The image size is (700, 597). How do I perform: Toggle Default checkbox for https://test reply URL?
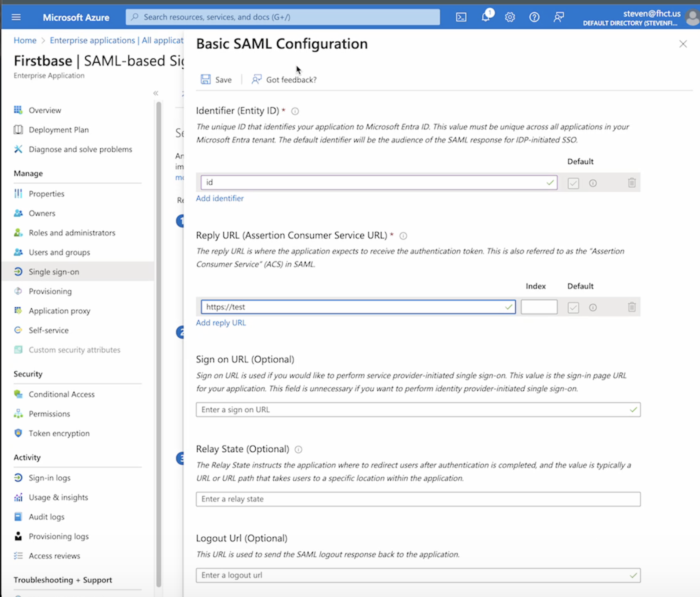pyautogui.click(x=573, y=308)
